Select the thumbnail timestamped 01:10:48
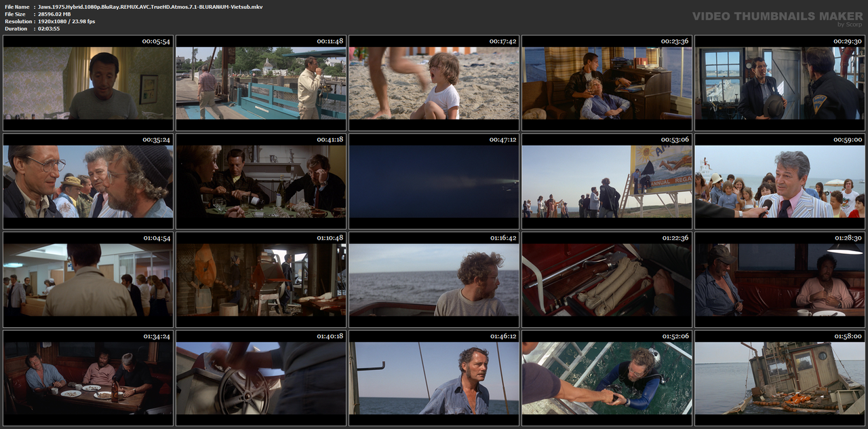Image resolution: width=868 pixels, height=429 pixels. tap(261, 280)
